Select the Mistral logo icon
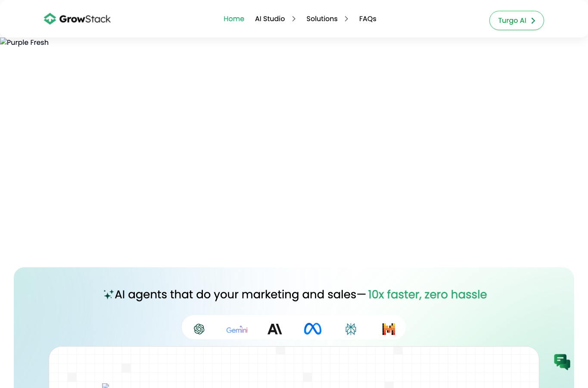The width and height of the screenshot is (588, 388). point(389,329)
